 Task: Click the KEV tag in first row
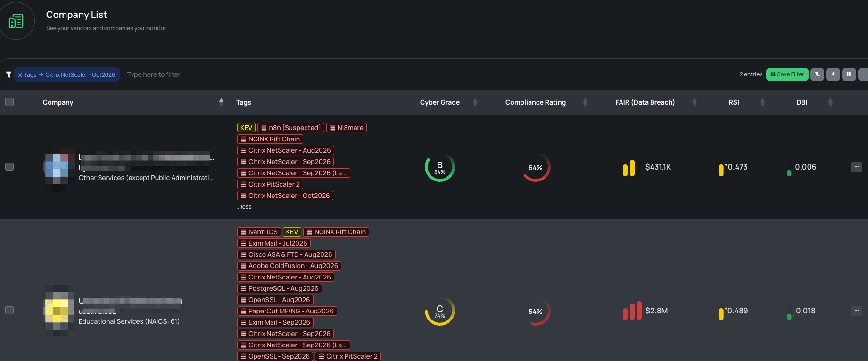(x=246, y=128)
